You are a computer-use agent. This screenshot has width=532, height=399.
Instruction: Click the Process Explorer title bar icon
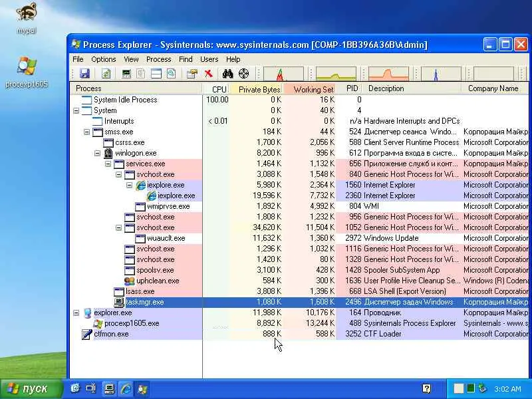[76, 44]
